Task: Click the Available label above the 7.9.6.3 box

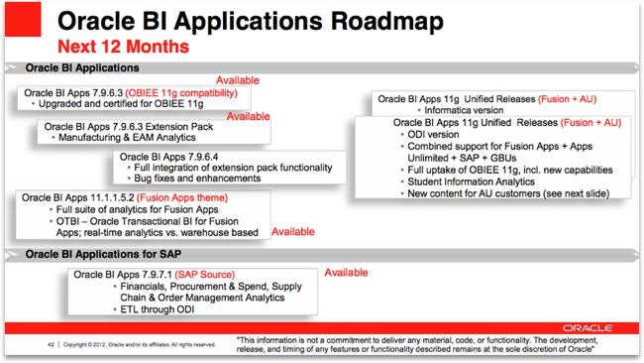Action: [x=238, y=80]
